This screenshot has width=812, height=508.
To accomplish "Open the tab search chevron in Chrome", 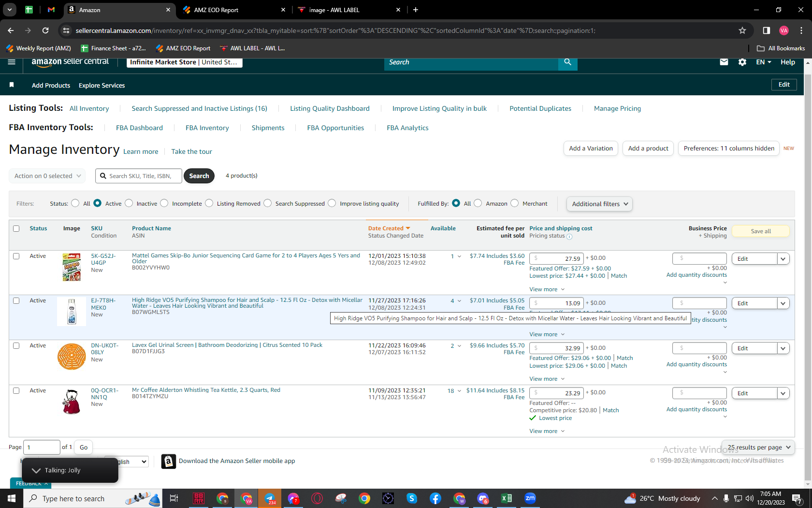I will point(10,10).
